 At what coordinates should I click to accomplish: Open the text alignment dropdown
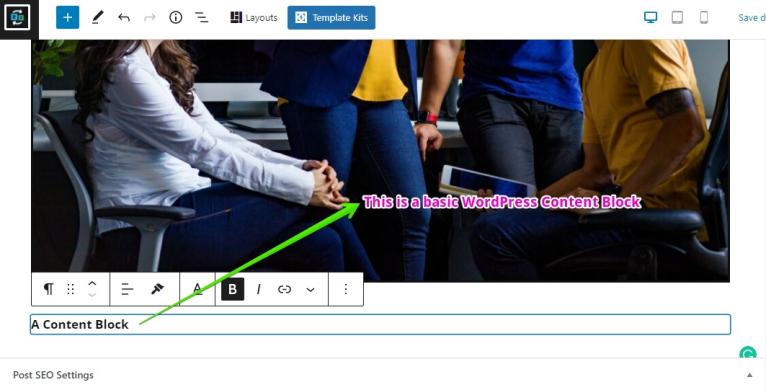click(x=127, y=289)
